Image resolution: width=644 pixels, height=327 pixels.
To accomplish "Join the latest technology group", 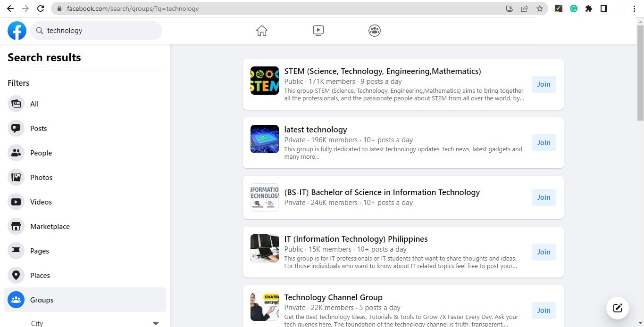I will click(544, 143).
